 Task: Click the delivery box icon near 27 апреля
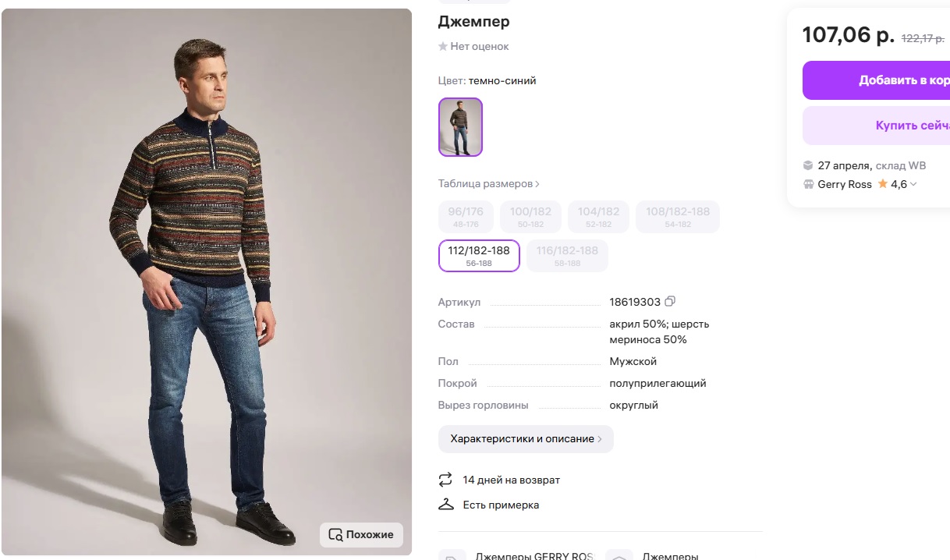click(809, 165)
